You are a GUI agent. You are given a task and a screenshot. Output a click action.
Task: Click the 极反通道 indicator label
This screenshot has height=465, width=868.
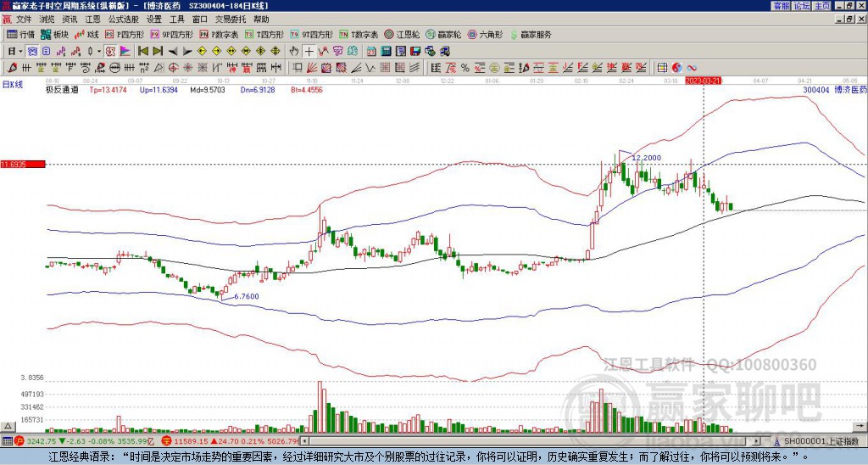pos(62,89)
